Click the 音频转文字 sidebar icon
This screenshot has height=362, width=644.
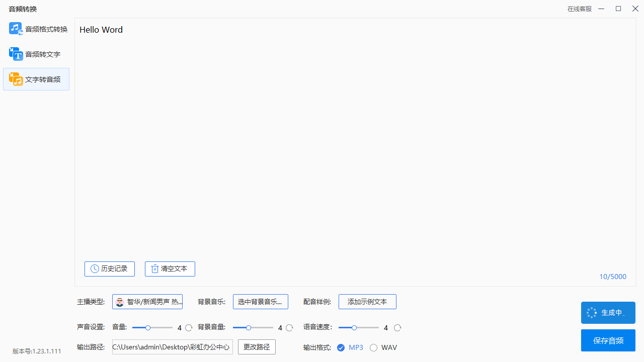pyautogui.click(x=15, y=54)
